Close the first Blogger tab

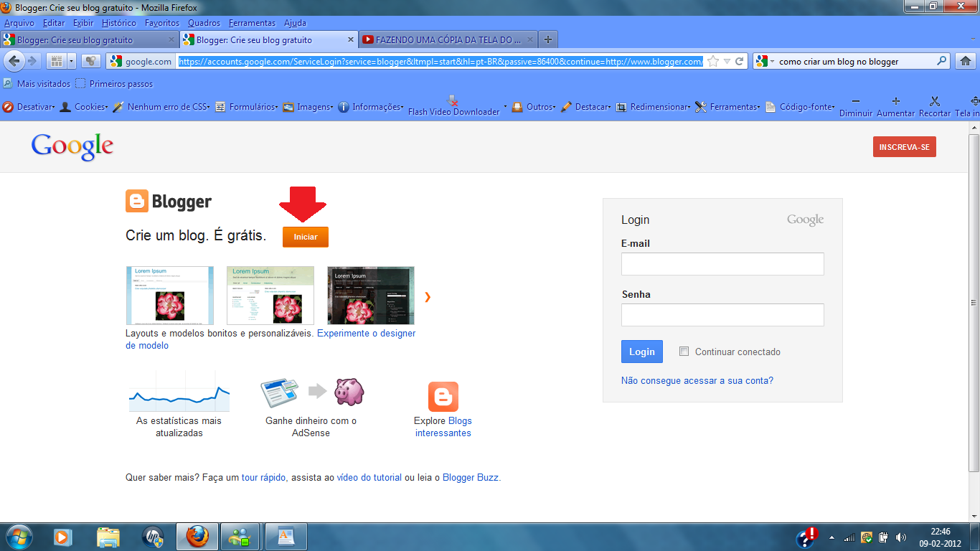171,40
